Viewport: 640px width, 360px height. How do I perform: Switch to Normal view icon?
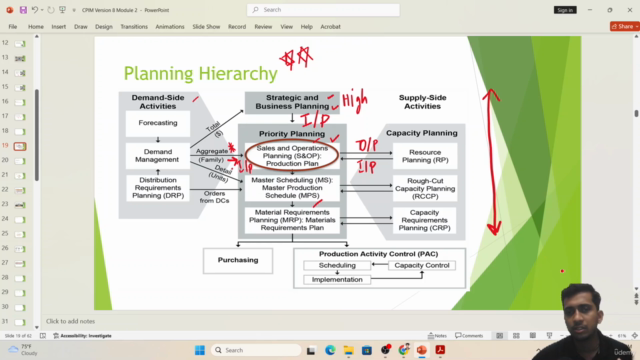pos(500,336)
